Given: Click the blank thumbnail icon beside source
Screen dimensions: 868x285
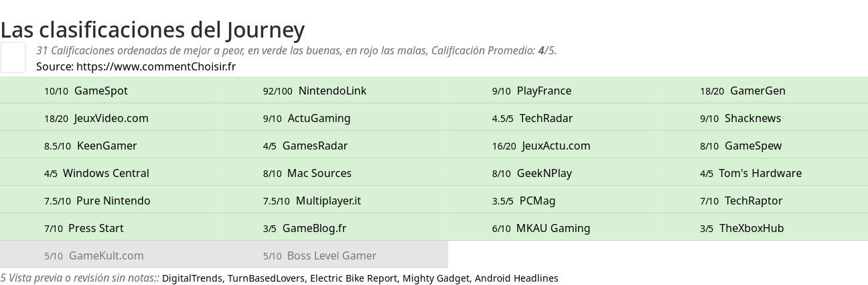Looking at the screenshot, I should click(13, 57).
